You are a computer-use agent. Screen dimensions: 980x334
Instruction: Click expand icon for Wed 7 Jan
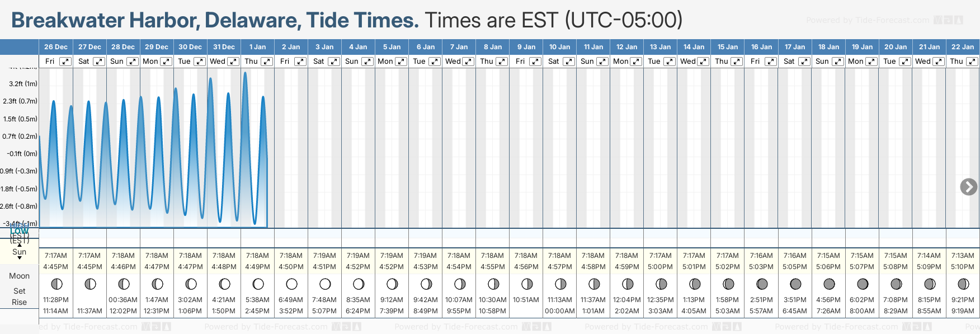[468, 62]
